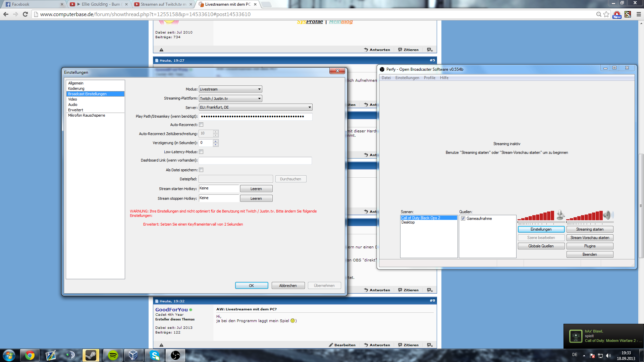Click the Dashboard Link input field

255,161
